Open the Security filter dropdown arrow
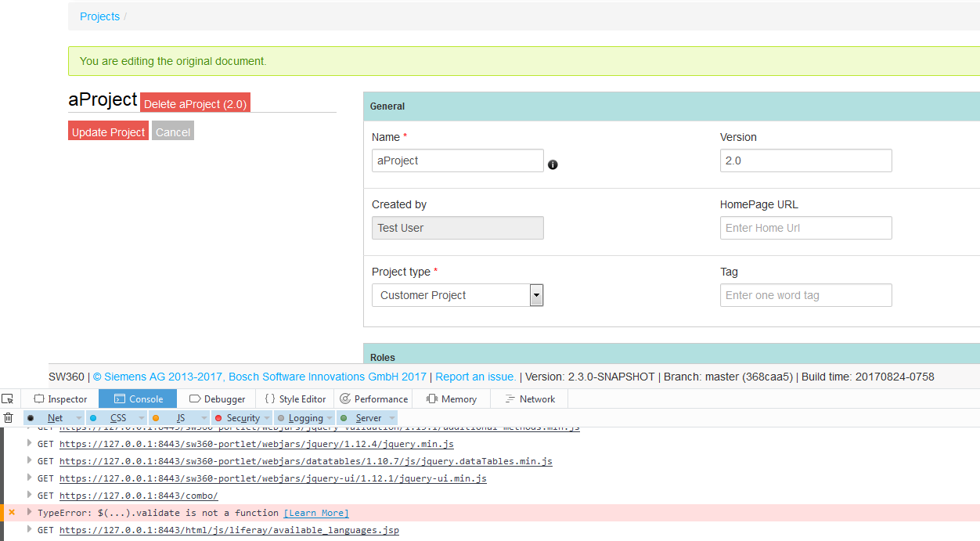 (267, 418)
